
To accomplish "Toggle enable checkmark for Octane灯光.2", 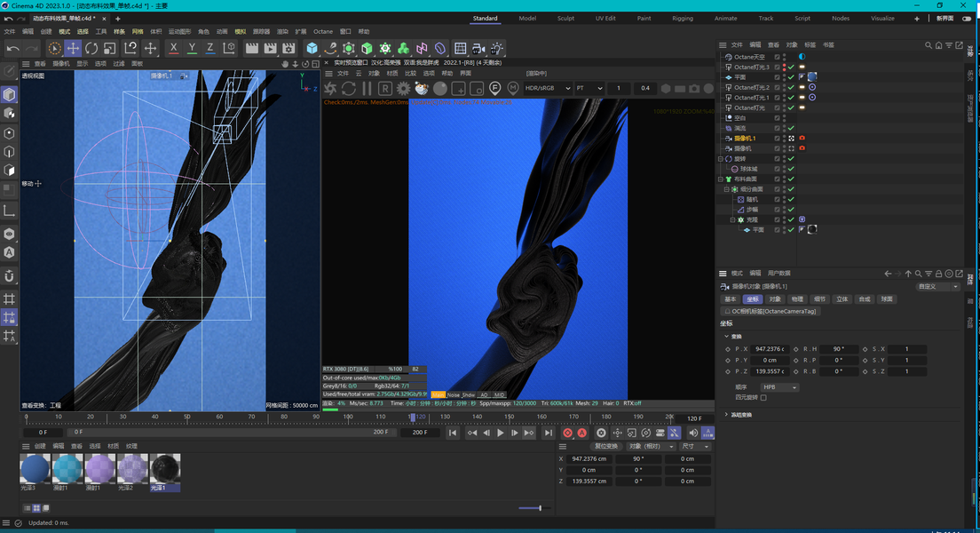I will pos(791,88).
